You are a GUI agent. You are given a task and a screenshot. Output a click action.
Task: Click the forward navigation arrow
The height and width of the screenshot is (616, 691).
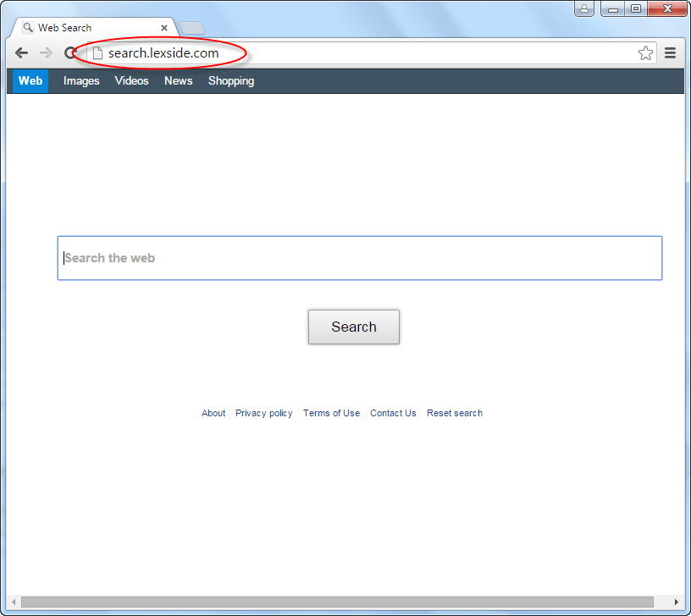click(x=46, y=53)
